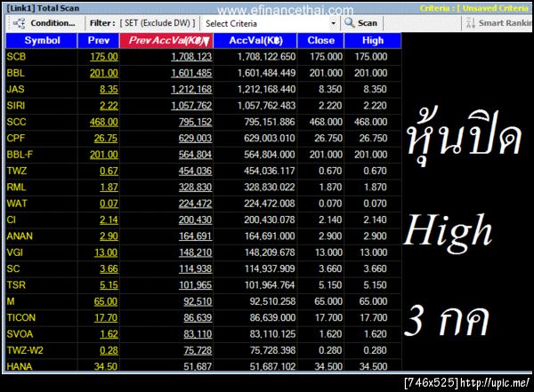Click the Condition tree icon
The image size is (534, 392).
click(x=19, y=23)
